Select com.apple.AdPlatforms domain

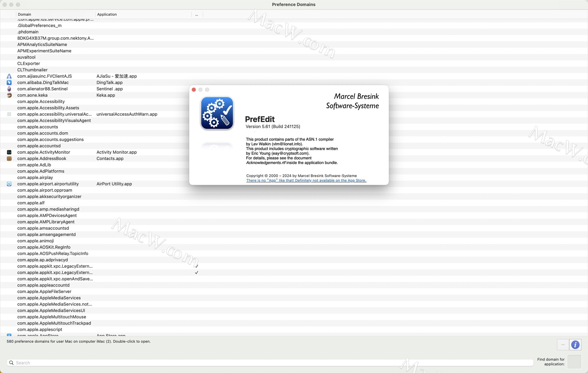pos(41,171)
